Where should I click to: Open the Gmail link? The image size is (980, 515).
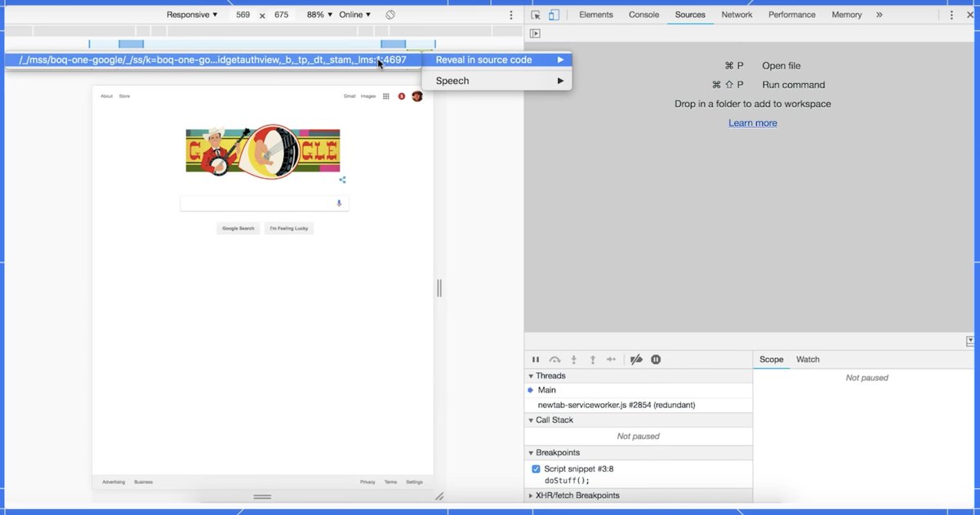[350, 96]
